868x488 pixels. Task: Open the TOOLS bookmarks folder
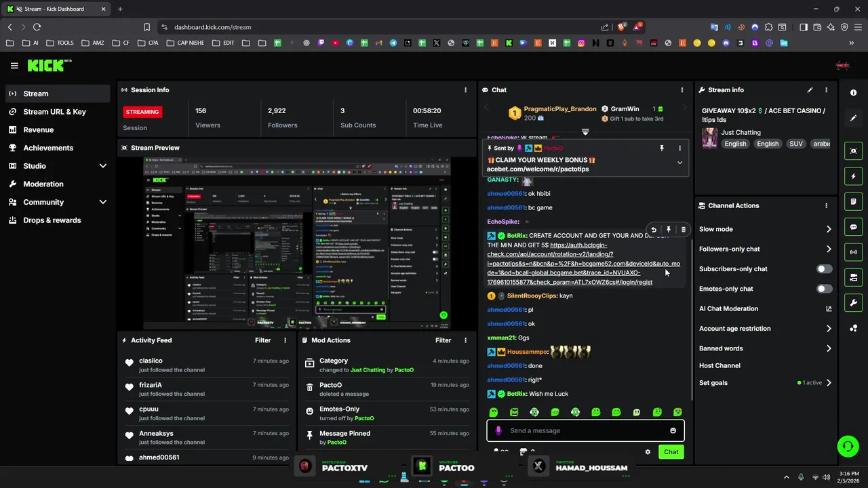[60, 43]
